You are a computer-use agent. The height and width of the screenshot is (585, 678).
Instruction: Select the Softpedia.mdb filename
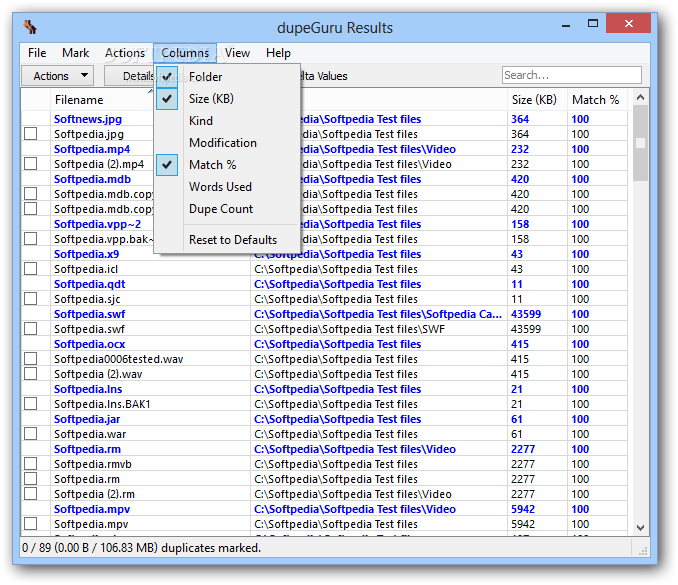(92, 179)
